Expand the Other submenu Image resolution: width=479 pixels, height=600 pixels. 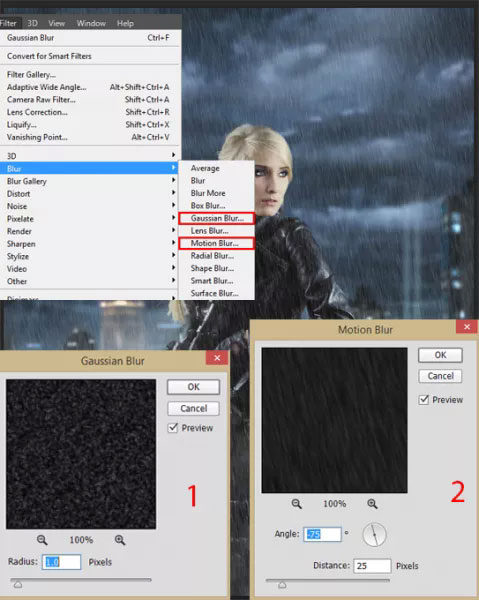tap(90, 281)
